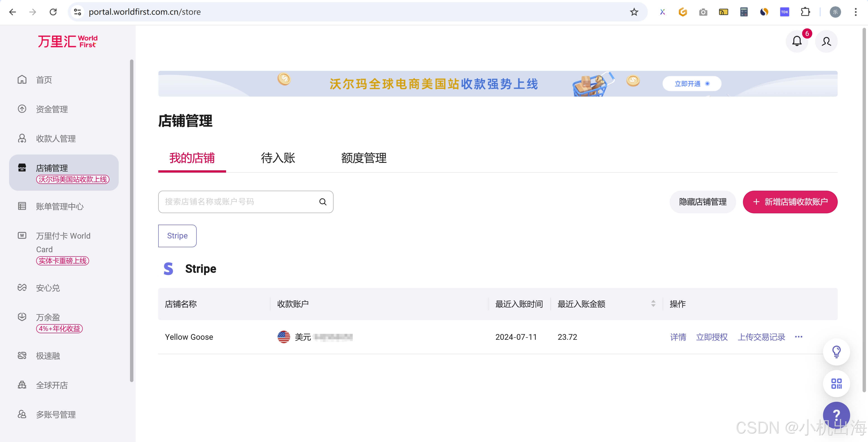
Task: Open the browser extensions puzzle icon
Action: click(x=805, y=12)
